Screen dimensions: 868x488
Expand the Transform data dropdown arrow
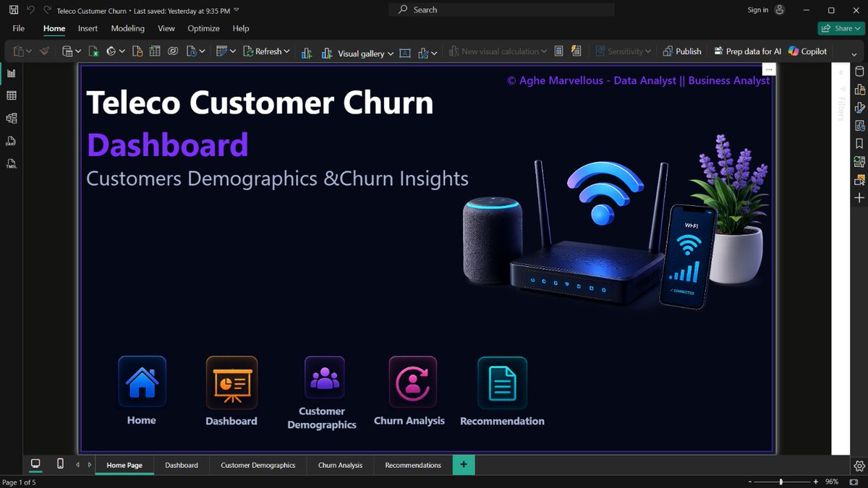[x=233, y=52]
